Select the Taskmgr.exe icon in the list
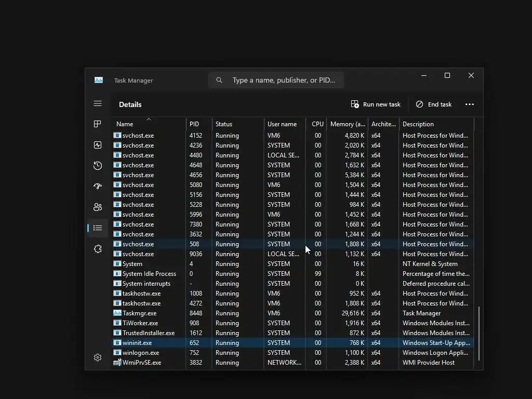Image resolution: width=532 pixels, height=399 pixels. [117, 313]
